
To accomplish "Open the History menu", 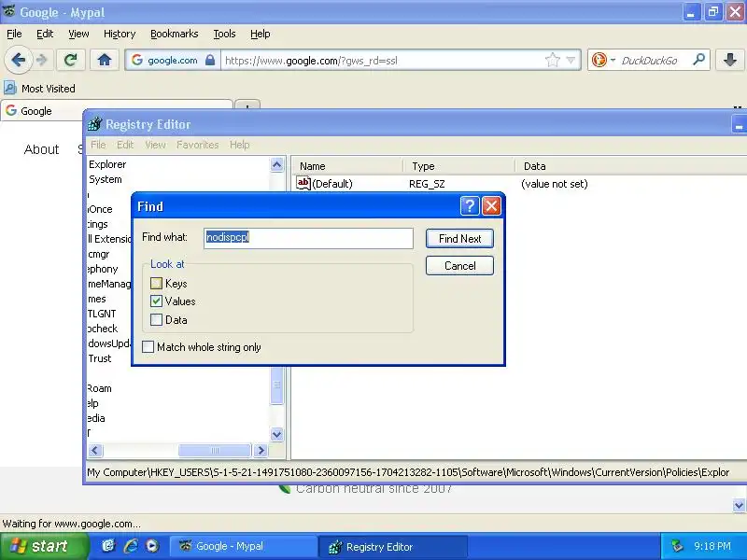I will coord(120,34).
